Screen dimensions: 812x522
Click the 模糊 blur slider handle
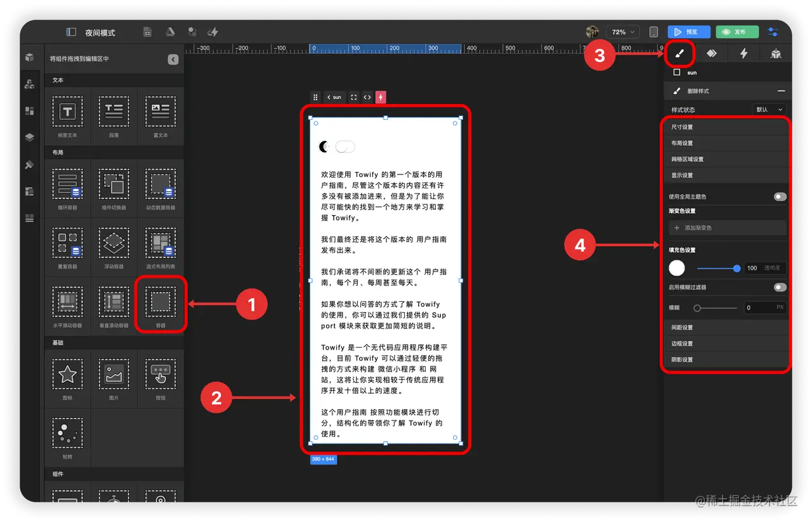(x=697, y=308)
